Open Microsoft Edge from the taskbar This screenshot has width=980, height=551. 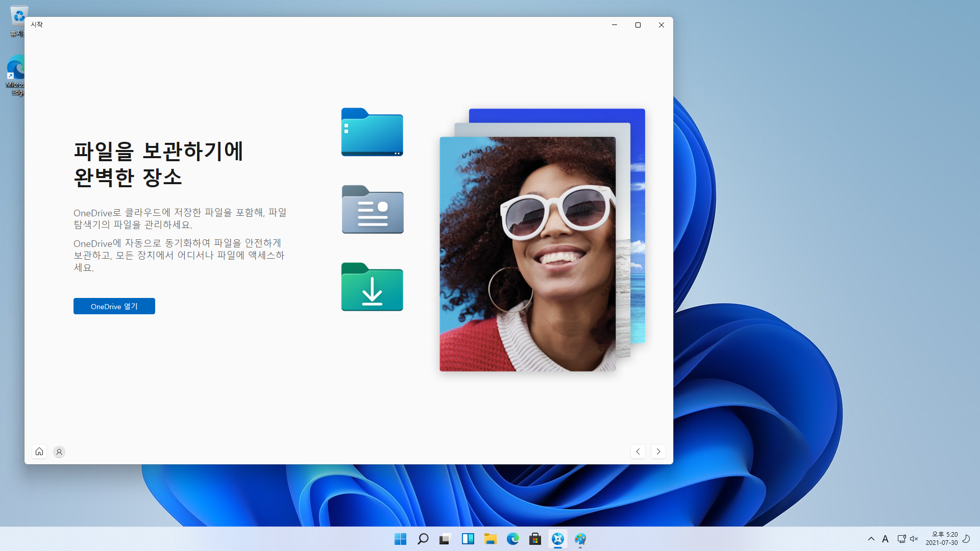pyautogui.click(x=513, y=539)
